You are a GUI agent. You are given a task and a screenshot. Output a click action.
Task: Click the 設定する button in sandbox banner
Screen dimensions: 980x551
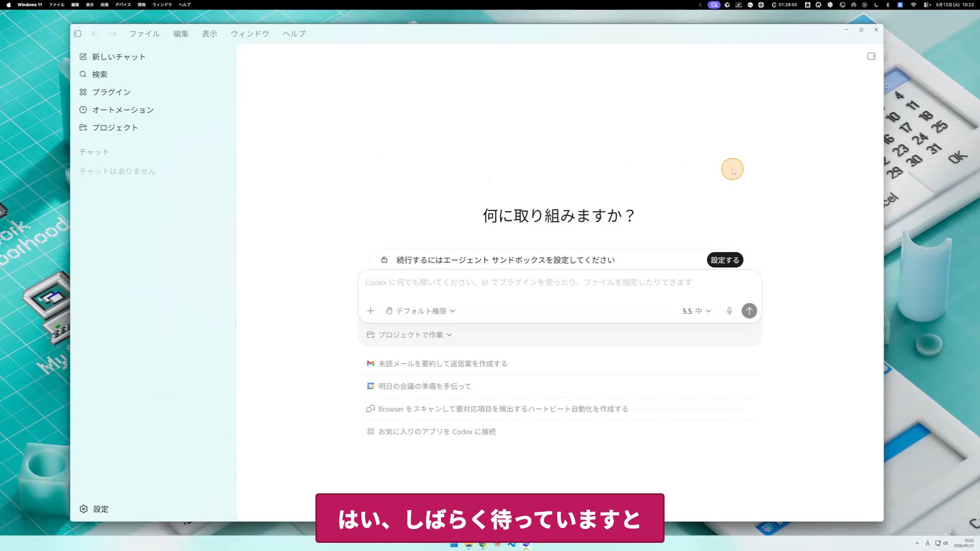(725, 260)
